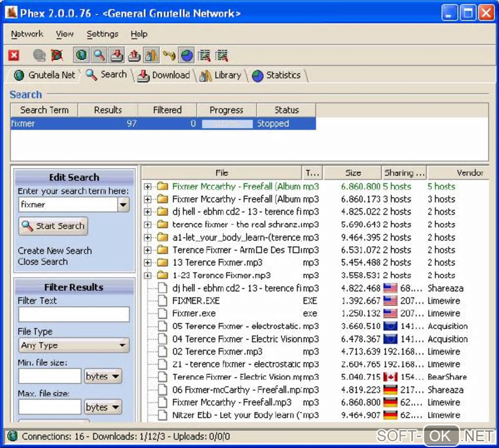Click the Download toolbar icon
Viewport: 499px width, 448px height.
[x=116, y=56]
